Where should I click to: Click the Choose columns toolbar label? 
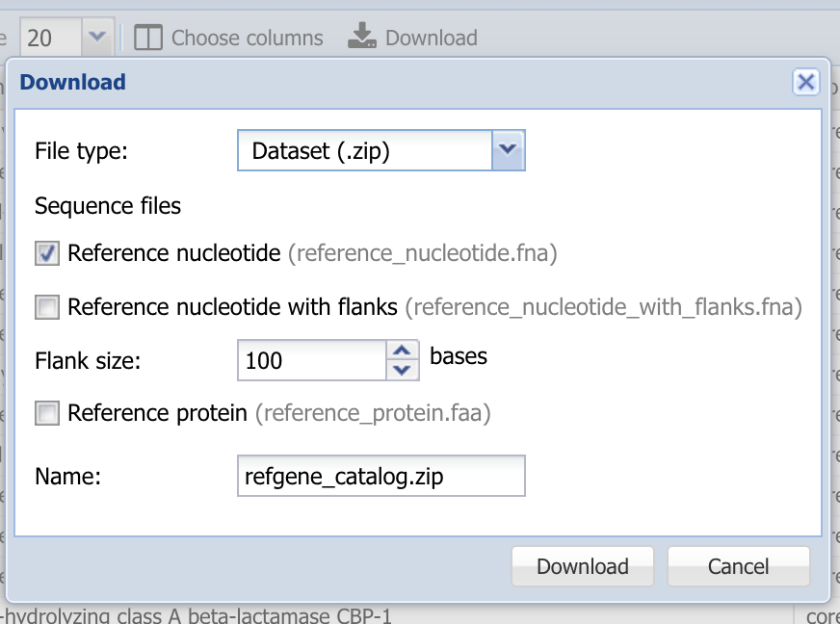point(247,38)
